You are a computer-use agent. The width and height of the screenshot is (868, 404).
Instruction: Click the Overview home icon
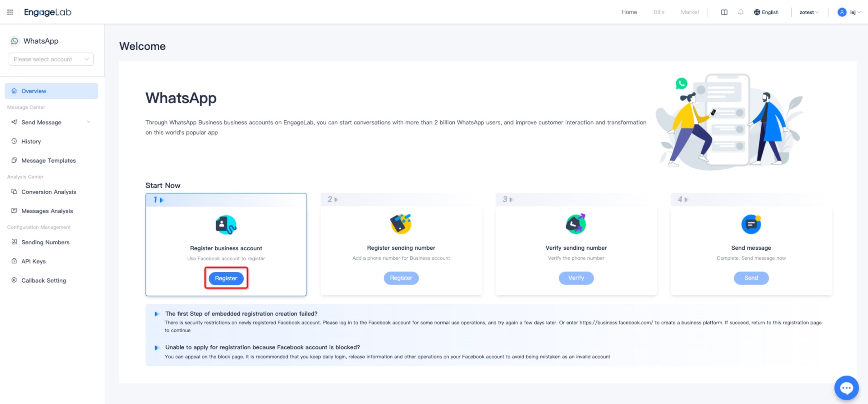pos(14,91)
